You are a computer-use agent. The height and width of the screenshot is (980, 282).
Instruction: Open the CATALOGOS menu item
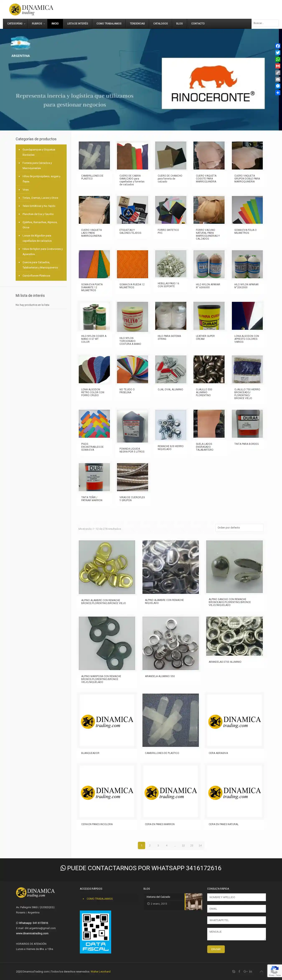point(161,24)
